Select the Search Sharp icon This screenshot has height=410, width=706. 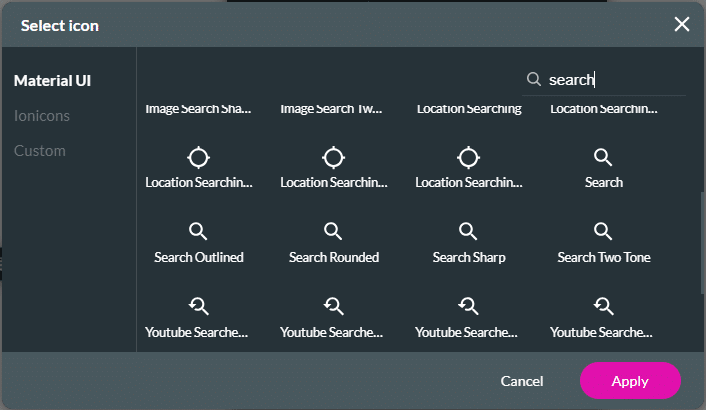468,233
